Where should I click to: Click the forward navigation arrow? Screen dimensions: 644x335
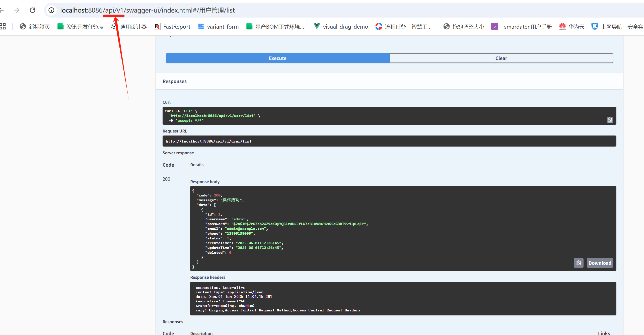click(17, 10)
